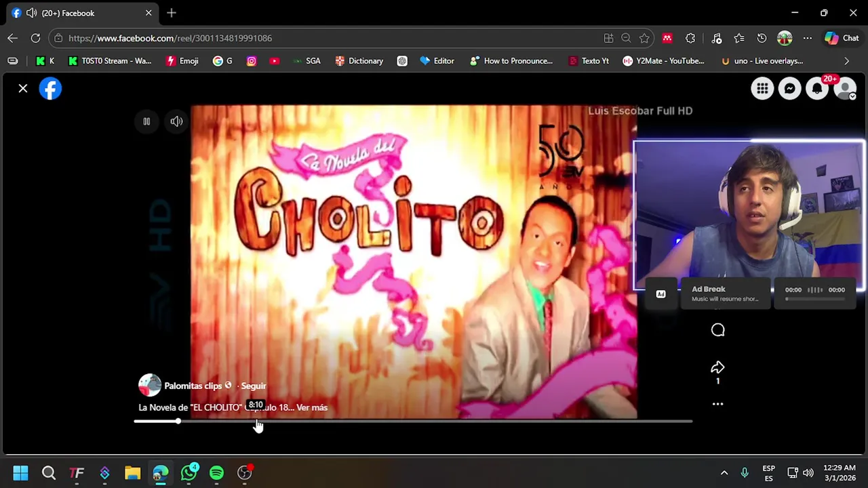Screen dimensions: 868x488
Task: Click the microphone tray icon
Action: coord(745,472)
